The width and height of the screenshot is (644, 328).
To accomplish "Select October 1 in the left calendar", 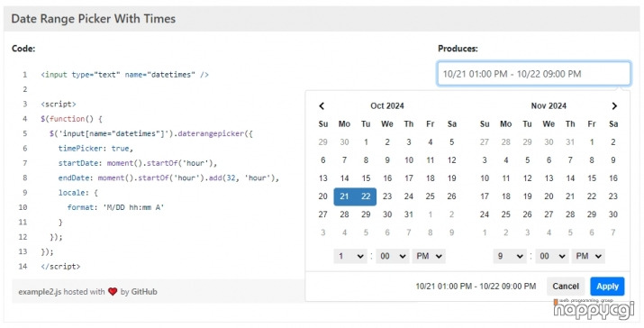I will (366, 142).
